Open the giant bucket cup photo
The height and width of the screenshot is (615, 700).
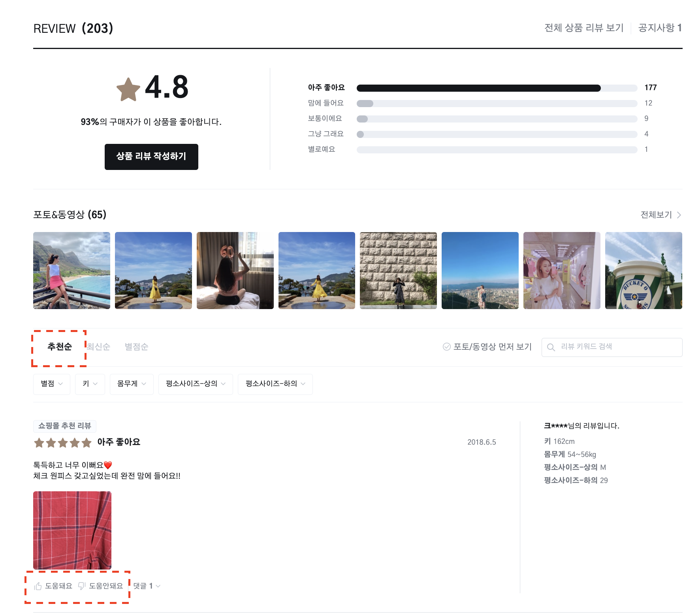(644, 271)
